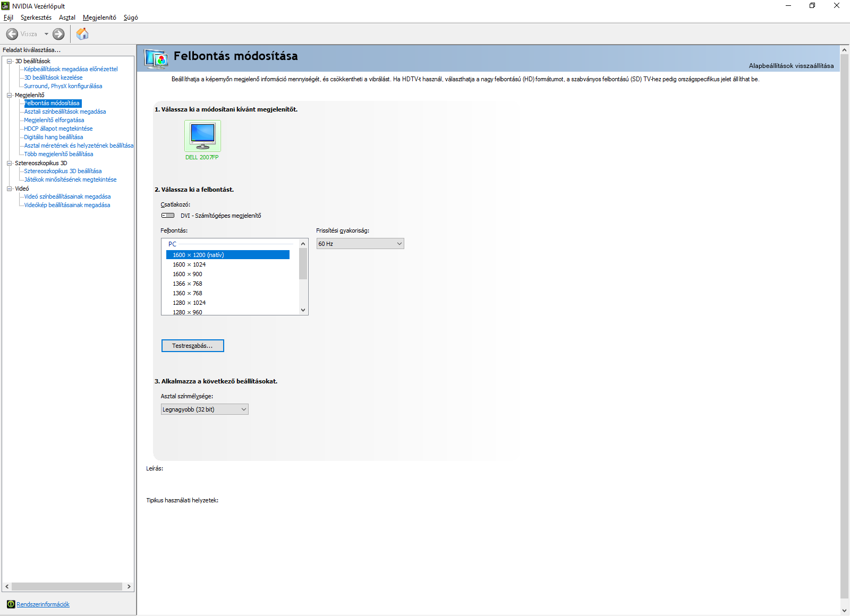Open Asztali színbeállítások megadása

pos(65,112)
